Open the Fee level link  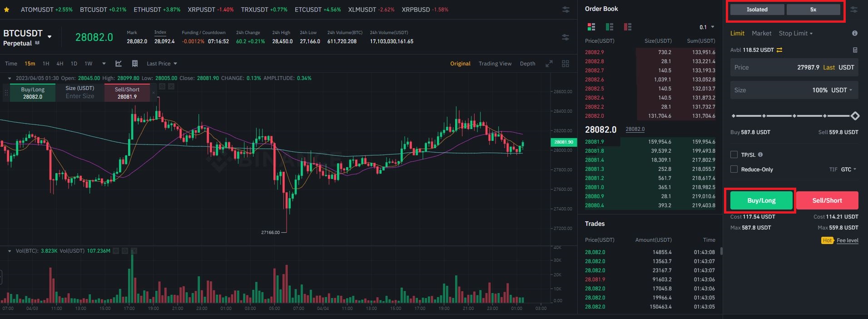(847, 240)
